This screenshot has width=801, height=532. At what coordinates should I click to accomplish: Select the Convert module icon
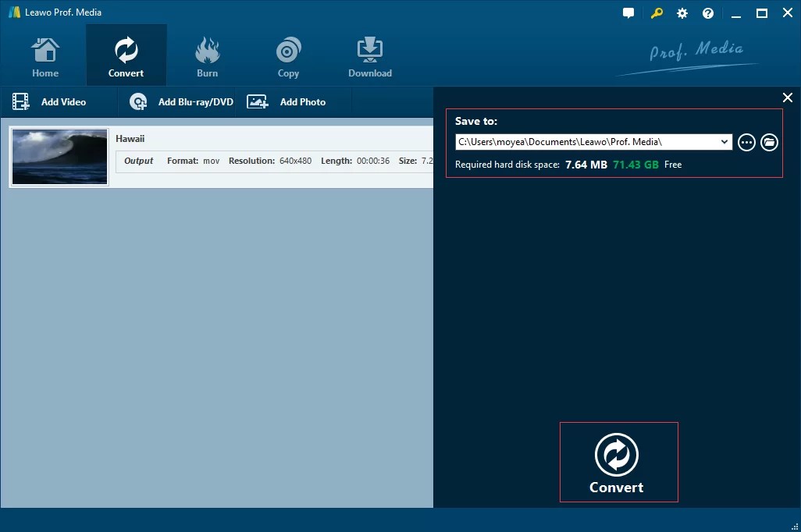click(x=126, y=55)
